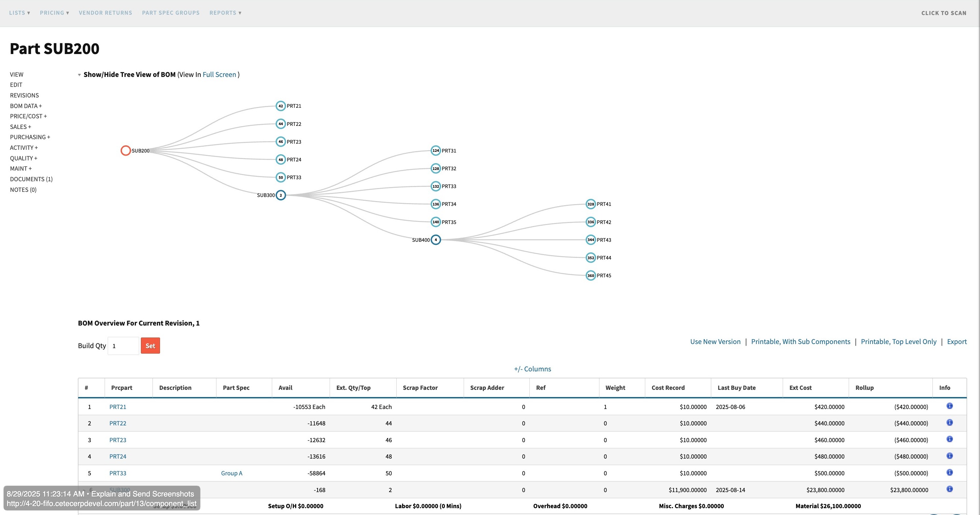Click inside the Build Qty input field

(x=123, y=345)
